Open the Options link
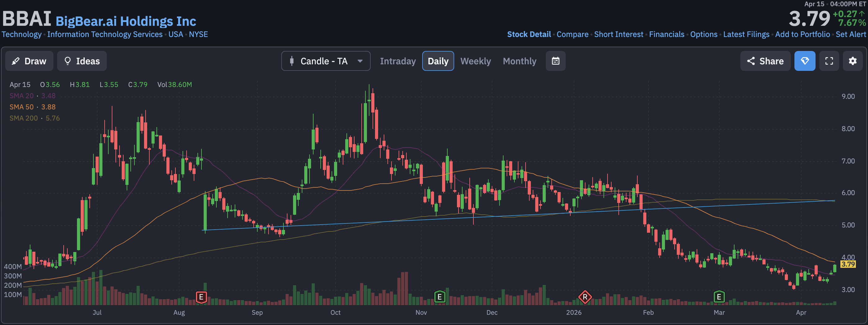The width and height of the screenshot is (868, 325). (703, 34)
